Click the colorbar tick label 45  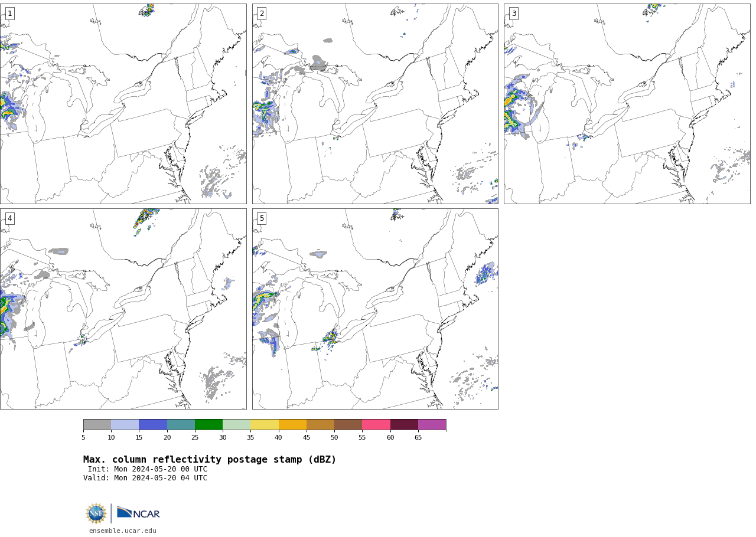pos(307,437)
